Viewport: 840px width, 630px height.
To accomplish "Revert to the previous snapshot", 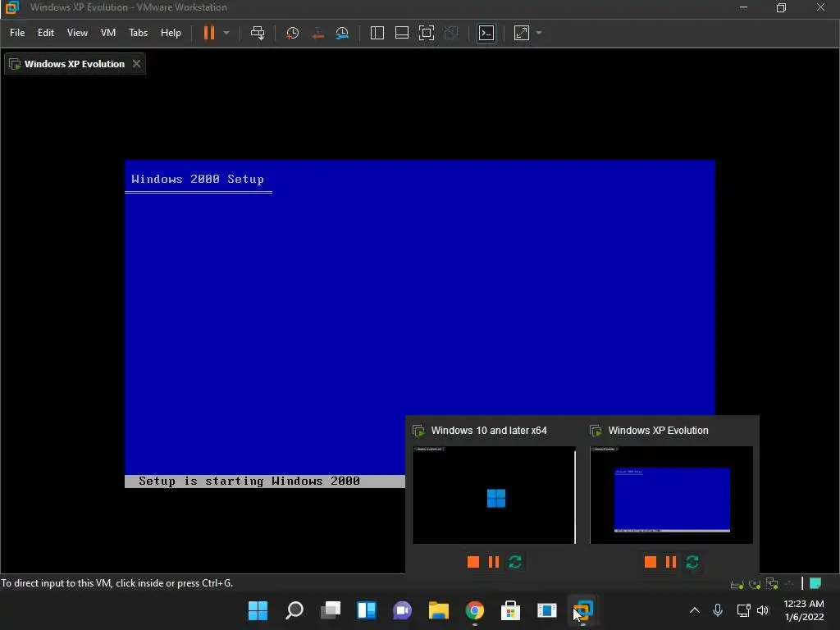I will (x=317, y=33).
